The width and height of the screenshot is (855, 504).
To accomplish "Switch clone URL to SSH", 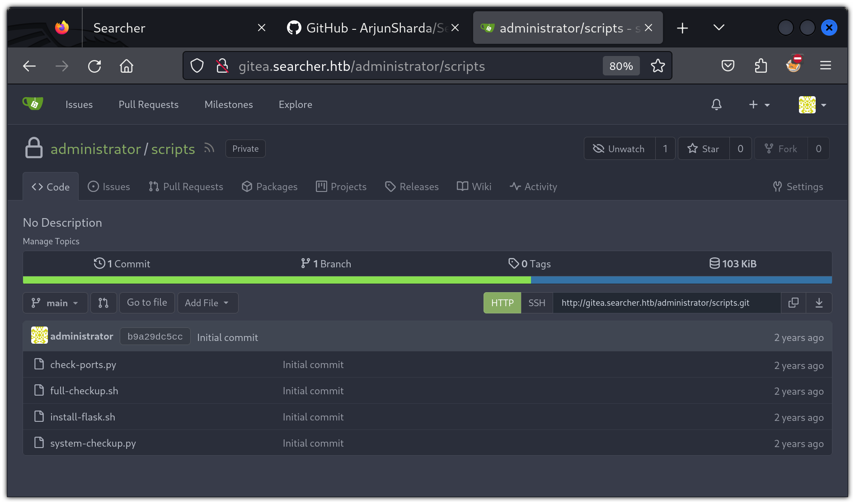I will pos(536,303).
